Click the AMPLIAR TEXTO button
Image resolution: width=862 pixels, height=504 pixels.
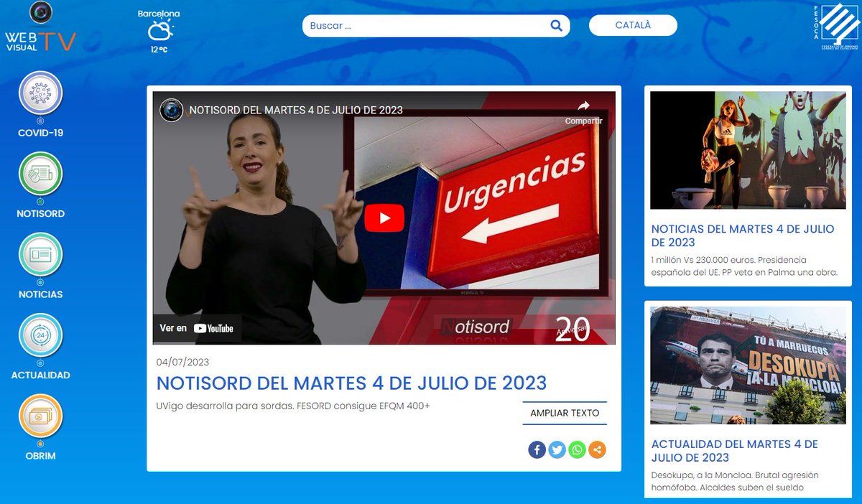coord(565,413)
